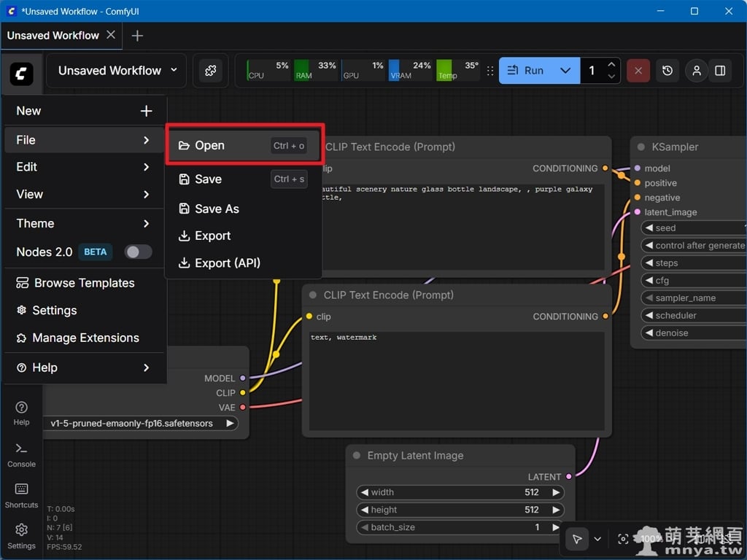Click the user account icon
The height and width of the screenshot is (560, 747).
pyautogui.click(x=697, y=71)
